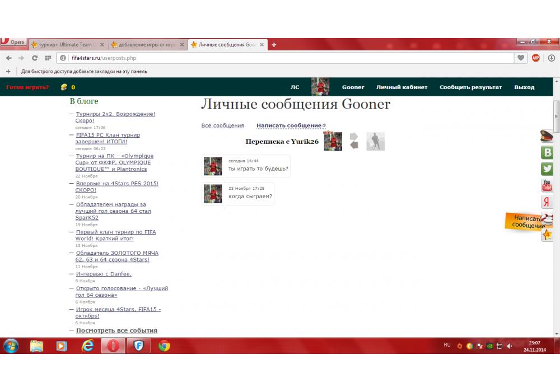Image resolution: width=560 pixels, height=392 pixels.
Task: Close the 'Личные сообщения' tab
Action: [x=262, y=45]
